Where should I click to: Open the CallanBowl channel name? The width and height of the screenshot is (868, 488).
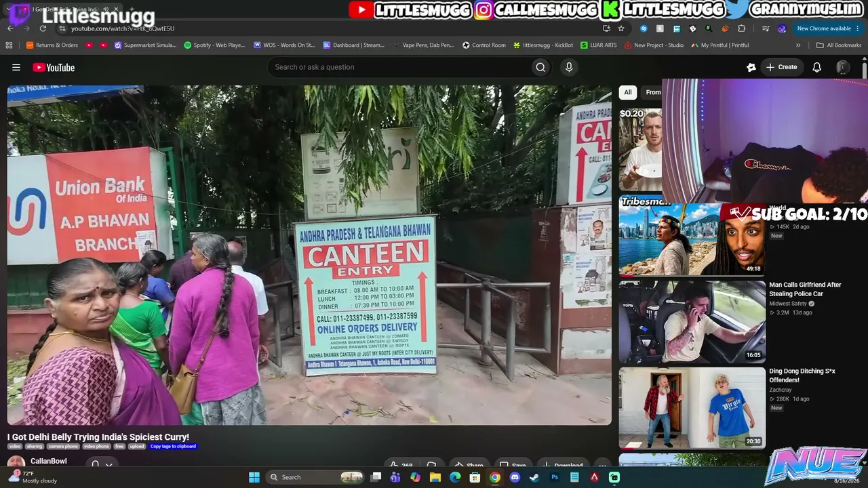pyautogui.click(x=49, y=461)
